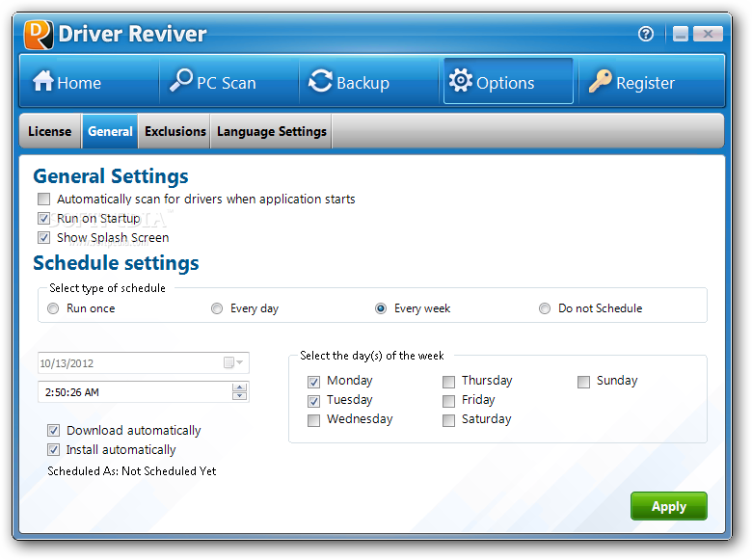Go to the Home section label
The image size is (752, 560).
tap(79, 83)
